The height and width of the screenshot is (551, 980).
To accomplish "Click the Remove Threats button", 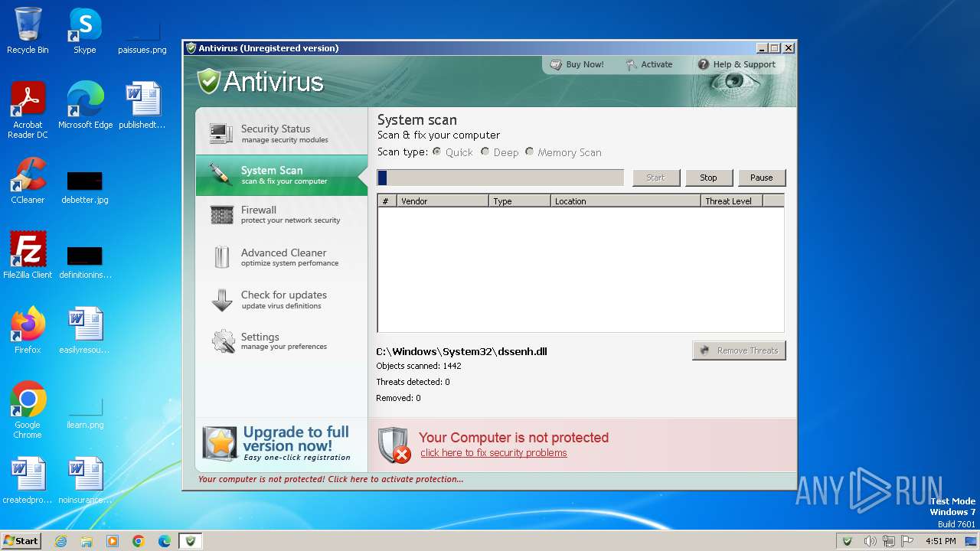I will [x=739, y=350].
